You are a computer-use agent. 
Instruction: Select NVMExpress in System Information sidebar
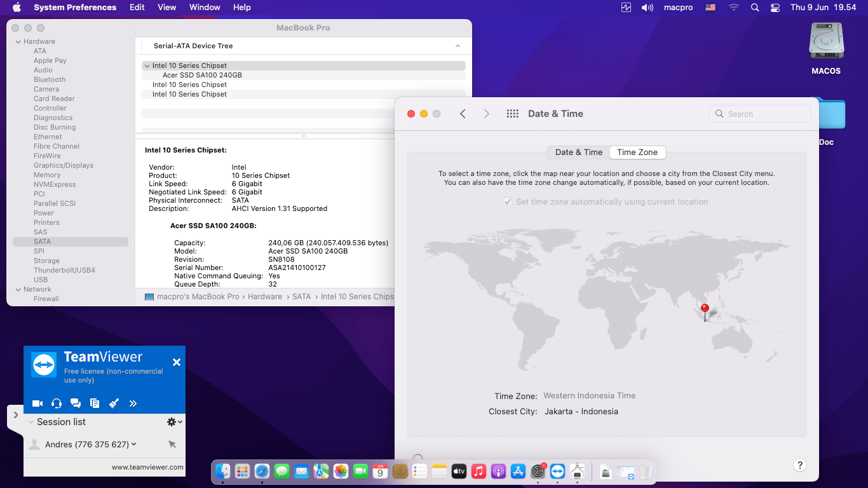[55, 184]
